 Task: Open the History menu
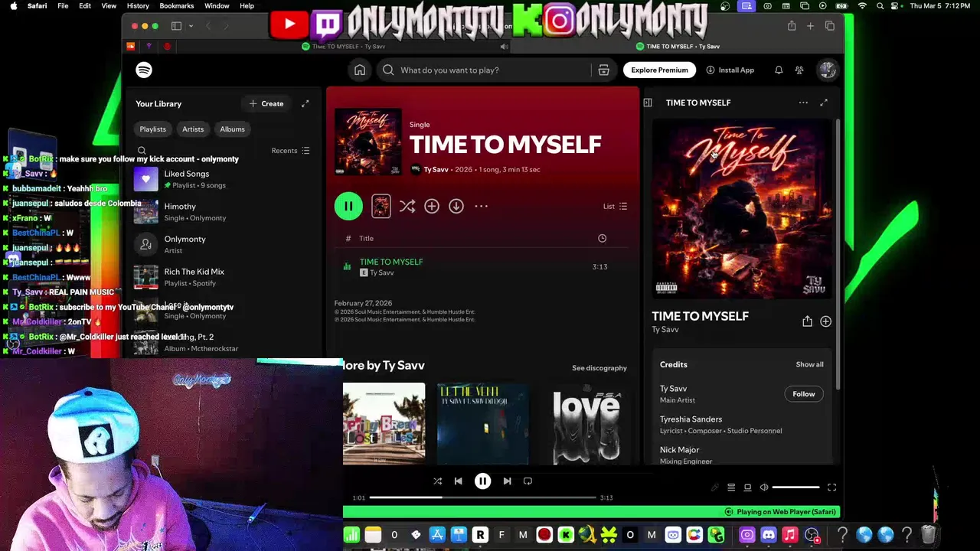[x=138, y=5]
